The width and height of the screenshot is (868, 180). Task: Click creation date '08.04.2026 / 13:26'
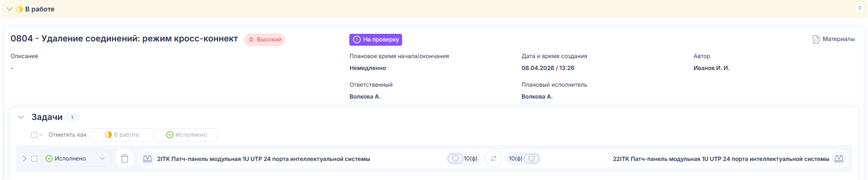point(548,68)
